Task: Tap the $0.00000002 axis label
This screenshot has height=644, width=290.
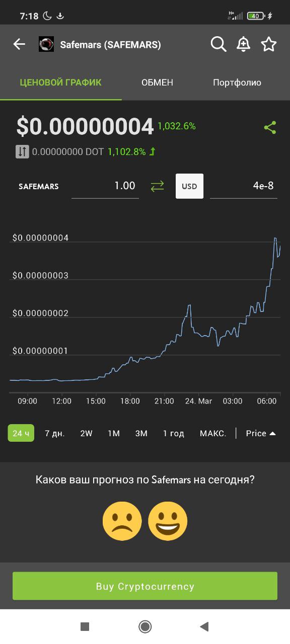Action: tap(40, 313)
